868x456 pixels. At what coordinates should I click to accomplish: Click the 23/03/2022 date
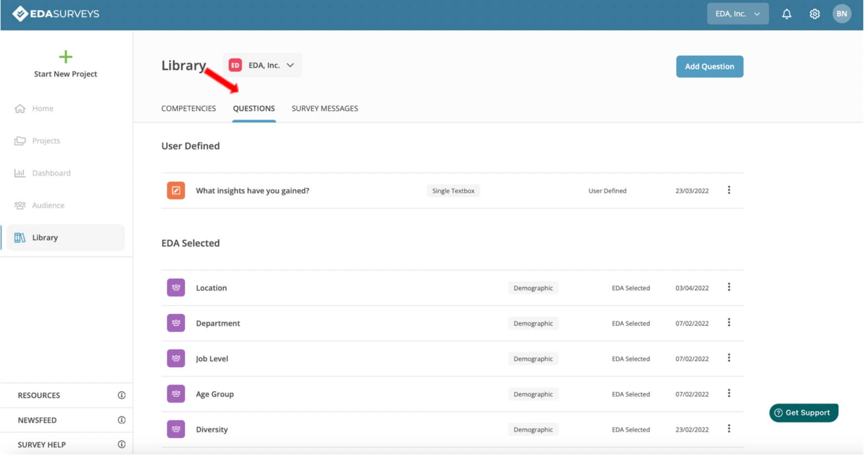692,191
